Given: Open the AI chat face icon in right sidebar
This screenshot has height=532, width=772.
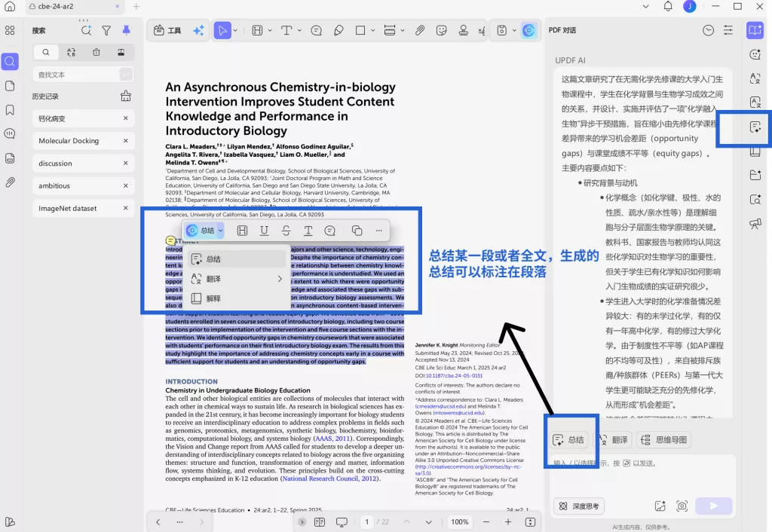Looking at the screenshot, I should pos(755,54).
